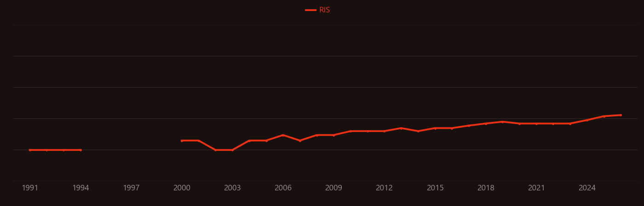Select the RIS data point above 2000
Image resolution: width=644 pixels, height=206 pixels.
point(182,141)
